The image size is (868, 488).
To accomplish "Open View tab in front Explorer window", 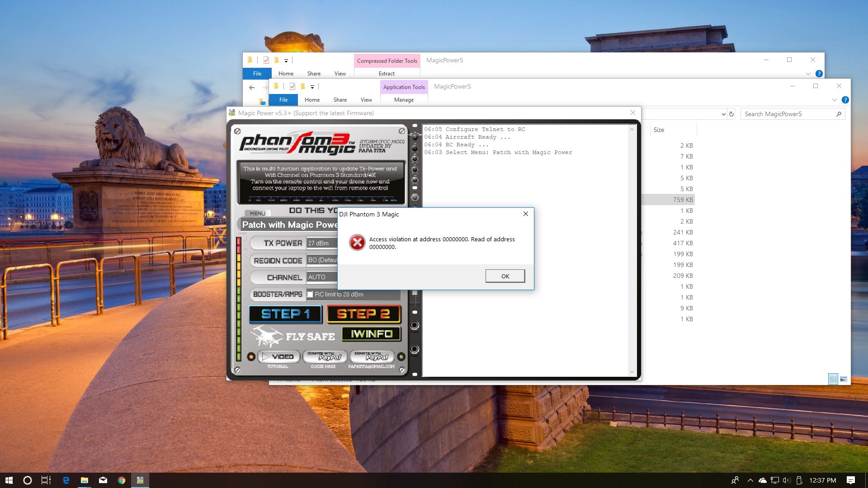I will click(x=366, y=99).
